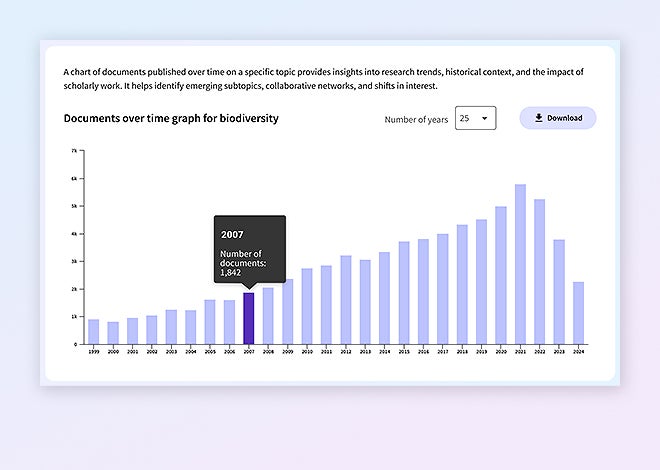Click the 2020 bar
This screenshot has height=470, width=660.
click(x=501, y=275)
